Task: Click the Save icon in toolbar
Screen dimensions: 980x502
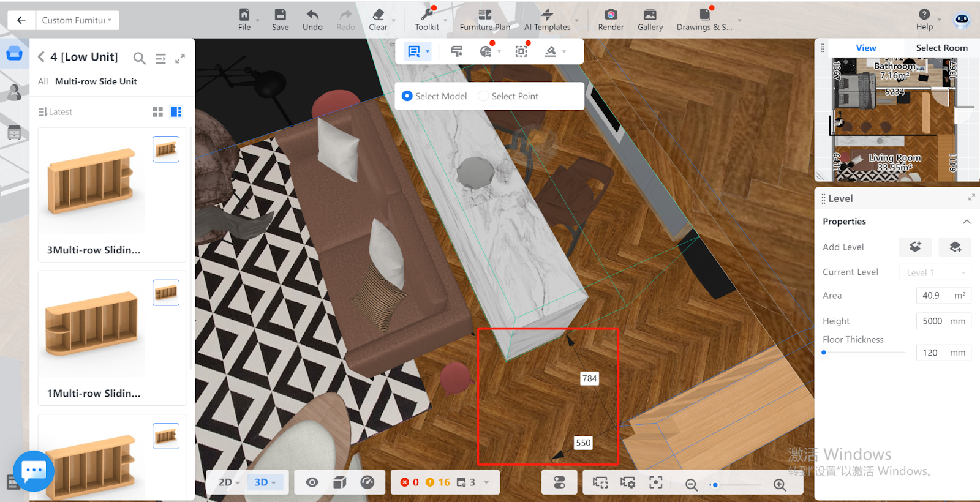Action: [280, 19]
